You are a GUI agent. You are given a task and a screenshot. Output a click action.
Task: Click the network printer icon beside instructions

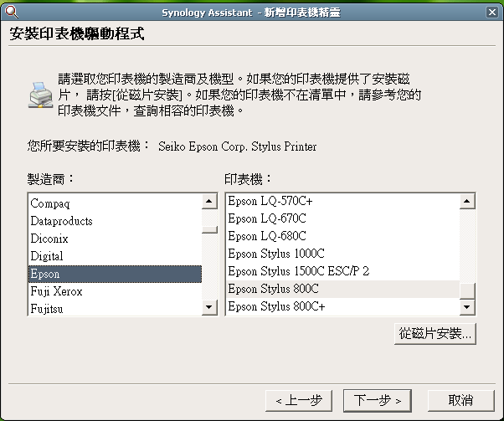tap(41, 95)
